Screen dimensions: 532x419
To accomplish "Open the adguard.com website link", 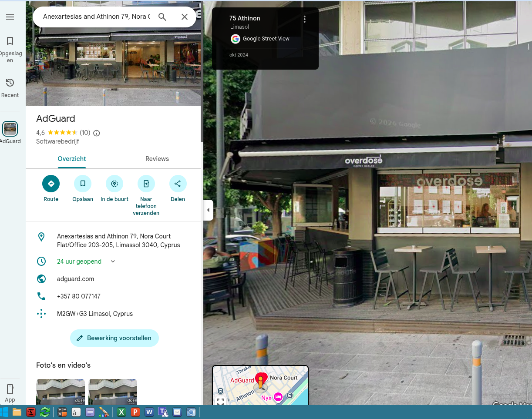I will (x=75, y=279).
